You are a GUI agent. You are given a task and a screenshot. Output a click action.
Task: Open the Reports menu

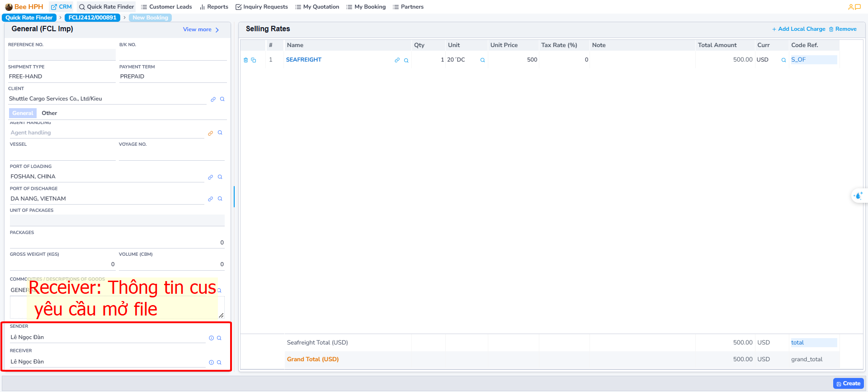214,7
